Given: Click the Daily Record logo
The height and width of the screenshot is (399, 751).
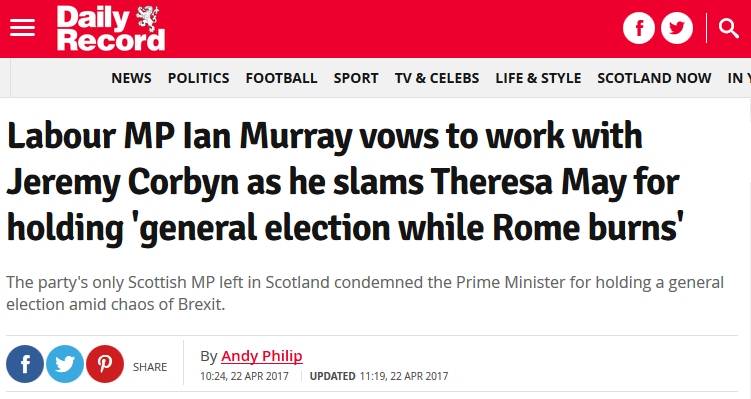Looking at the screenshot, I should [x=111, y=28].
